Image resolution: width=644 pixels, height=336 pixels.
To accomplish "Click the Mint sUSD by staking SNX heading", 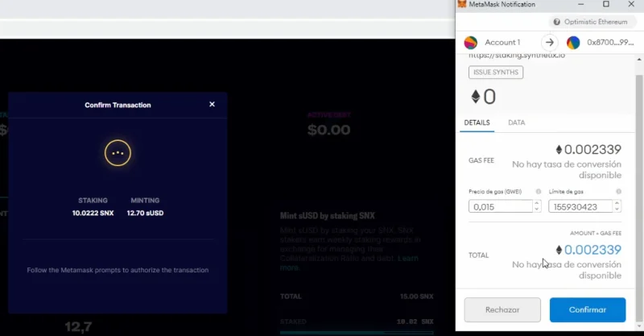I will [x=328, y=215].
